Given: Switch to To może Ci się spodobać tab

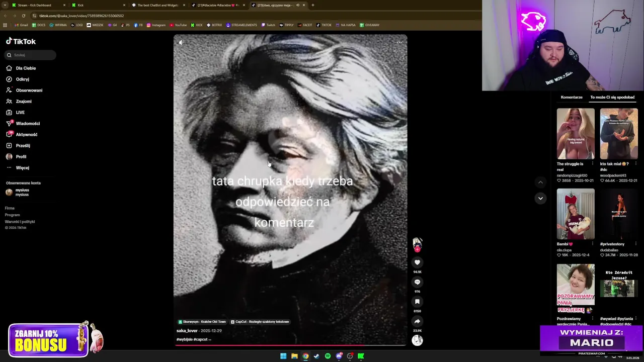Looking at the screenshot, I should coord(612,97).
